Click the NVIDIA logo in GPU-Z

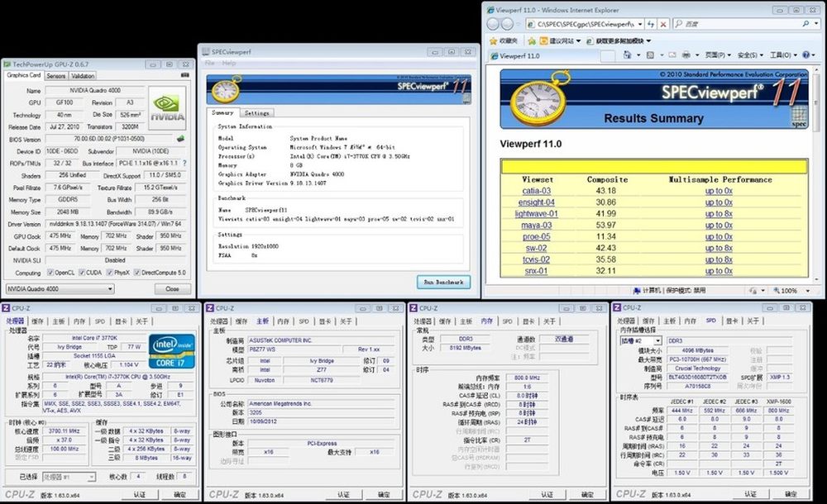[x=168, y=107]
